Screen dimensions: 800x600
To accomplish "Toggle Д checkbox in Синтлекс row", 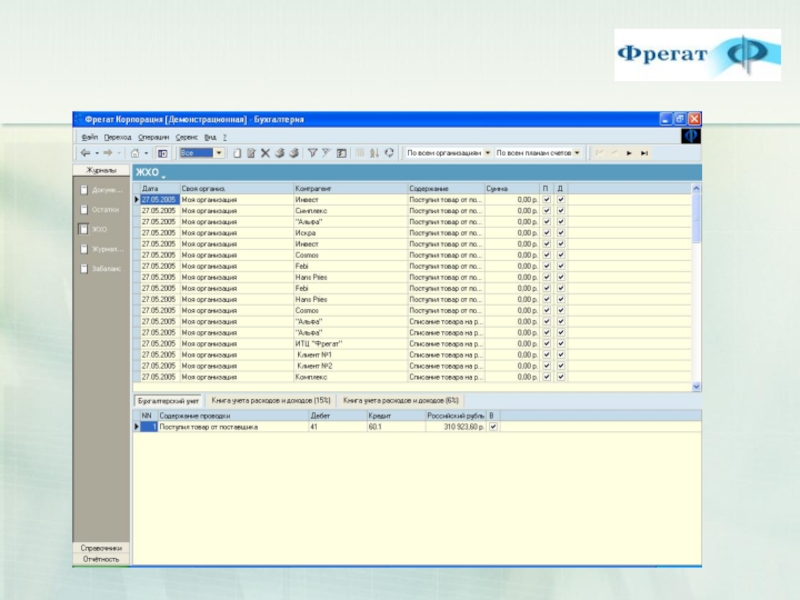I will pyautogui.click(x=561, y=211).
